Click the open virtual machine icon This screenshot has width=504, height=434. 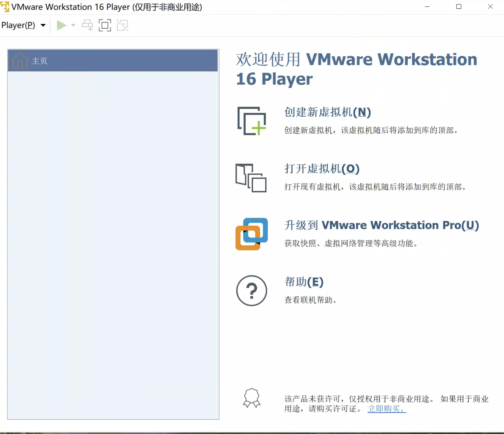251,178
